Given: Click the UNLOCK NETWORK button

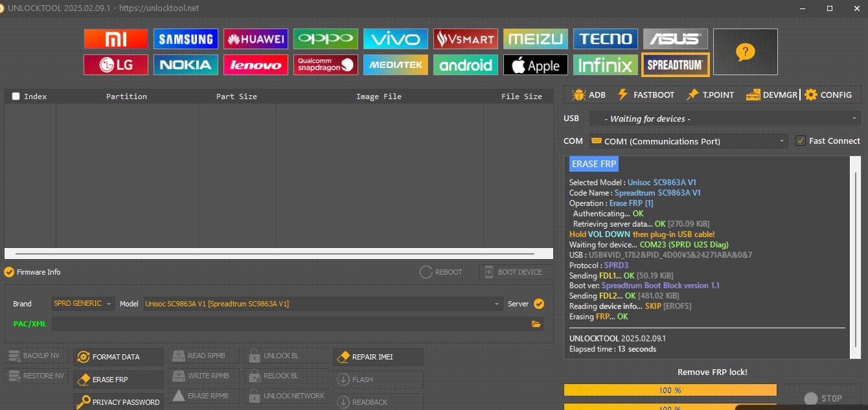Looking at the screenshot, I should (x=286, y=396).
